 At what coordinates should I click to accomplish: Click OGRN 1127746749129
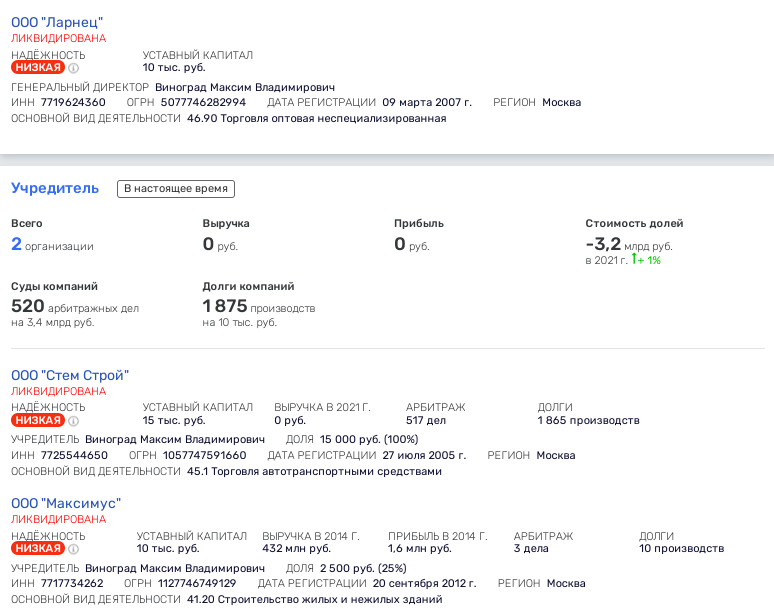197,583
